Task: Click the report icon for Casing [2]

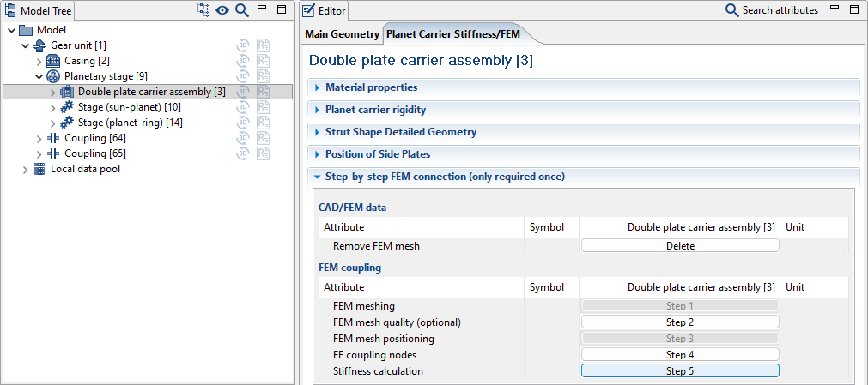Action: tap(264, 61)
